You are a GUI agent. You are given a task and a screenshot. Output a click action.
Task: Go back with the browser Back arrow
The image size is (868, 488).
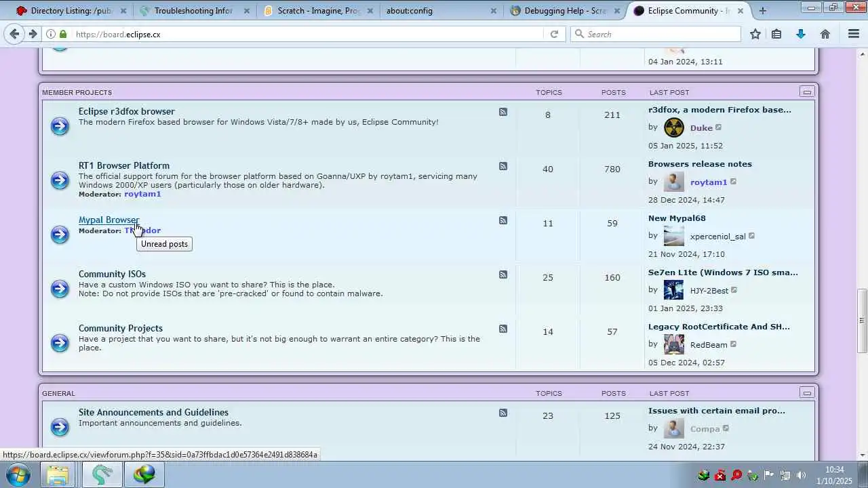(14, 34)
